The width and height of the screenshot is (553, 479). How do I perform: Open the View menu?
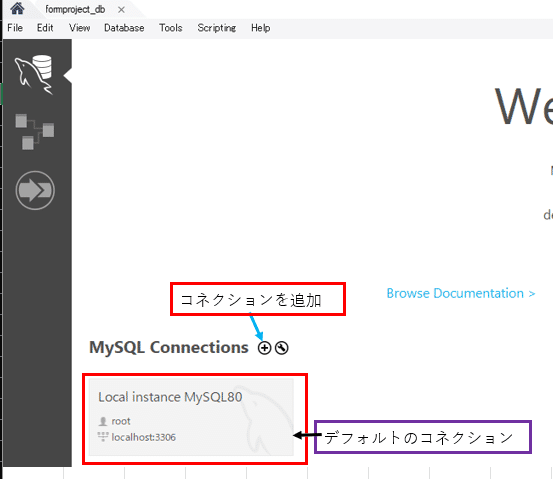click(x=79, y=28)
